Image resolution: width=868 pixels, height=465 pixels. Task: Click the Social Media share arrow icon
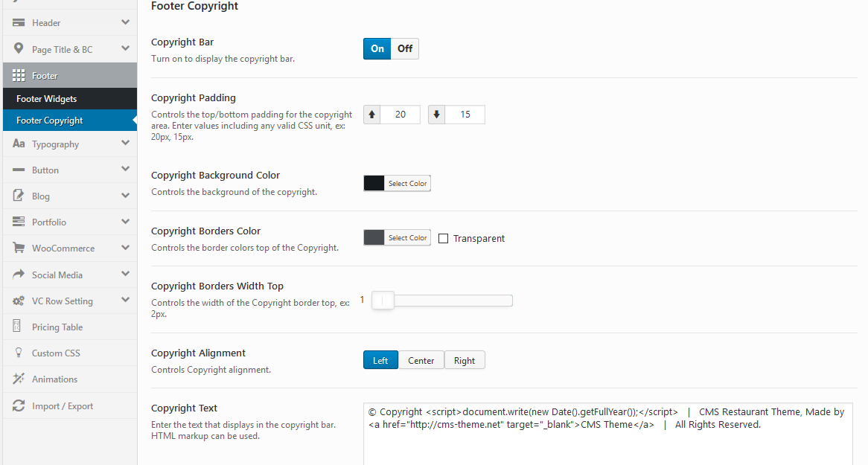pos(19,275)
